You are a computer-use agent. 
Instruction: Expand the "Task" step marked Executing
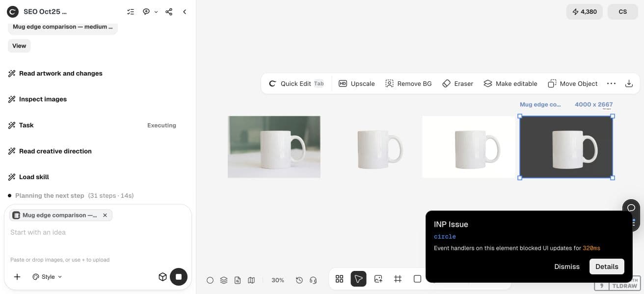pyautogui.click(x=92, y=125)
